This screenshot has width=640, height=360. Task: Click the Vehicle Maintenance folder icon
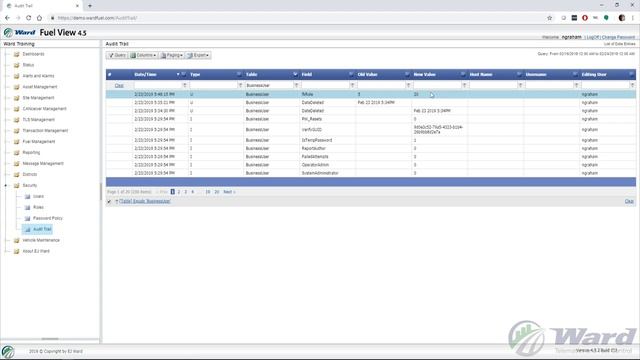[x=17, y=240]
